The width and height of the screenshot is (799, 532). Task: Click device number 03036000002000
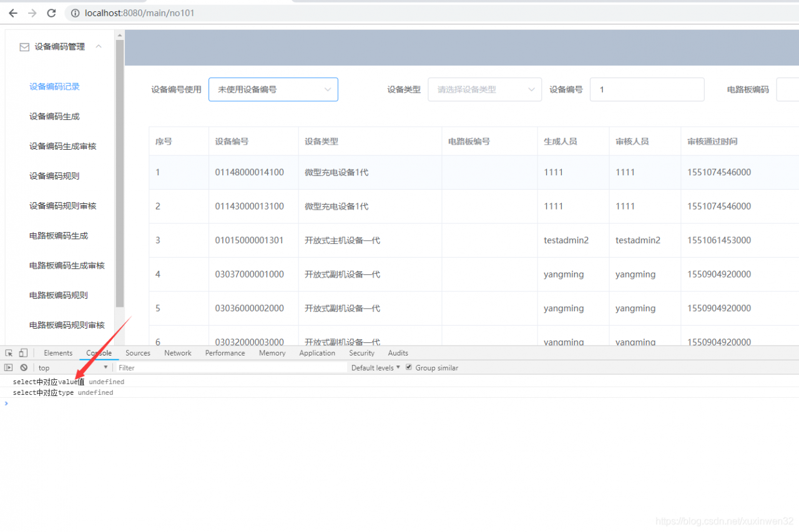click(x=250, y=308)
